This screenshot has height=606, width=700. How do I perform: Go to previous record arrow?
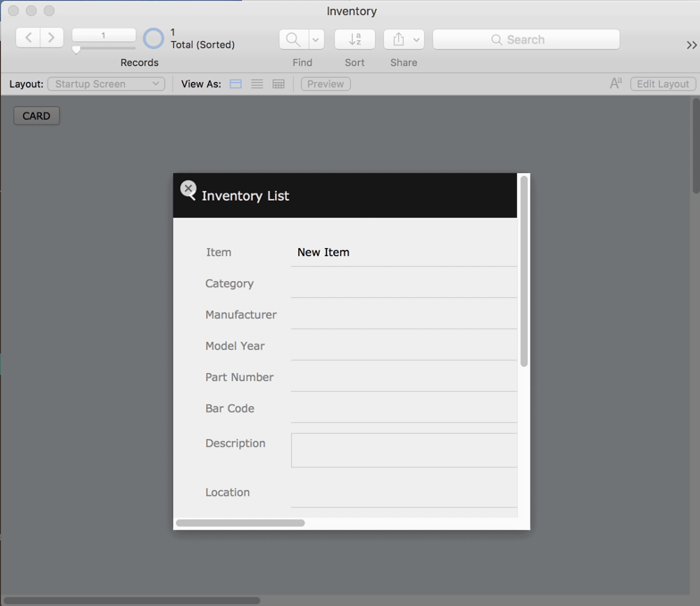(x=29, y=37)
